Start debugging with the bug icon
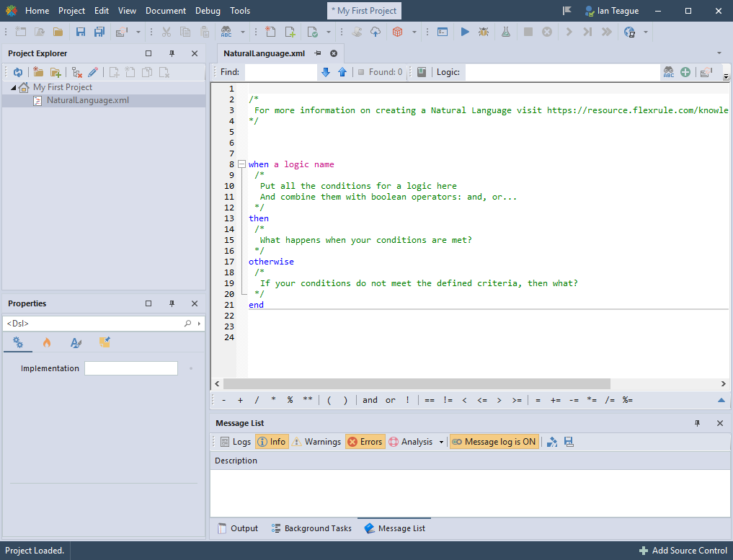Viewport: 733px width, 560px height. (x=484, y=32)
